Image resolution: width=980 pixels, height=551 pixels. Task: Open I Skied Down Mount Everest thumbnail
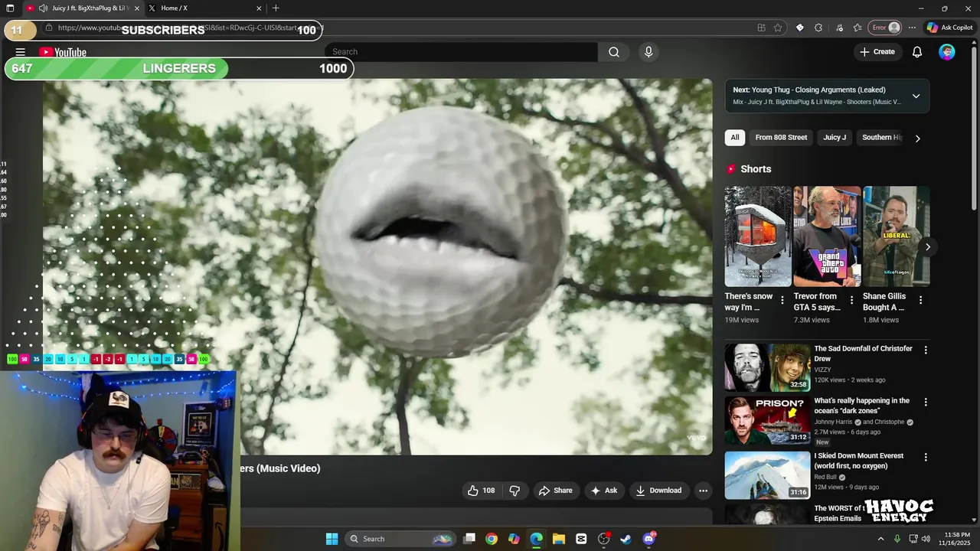767,474
